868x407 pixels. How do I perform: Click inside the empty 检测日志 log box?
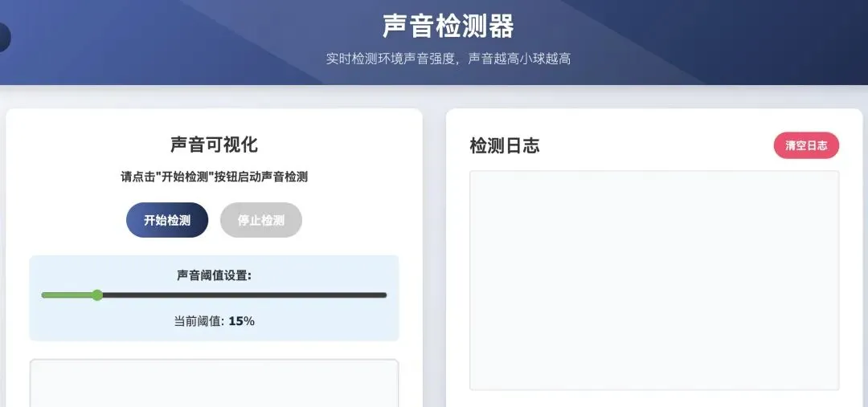pos(653,279)
